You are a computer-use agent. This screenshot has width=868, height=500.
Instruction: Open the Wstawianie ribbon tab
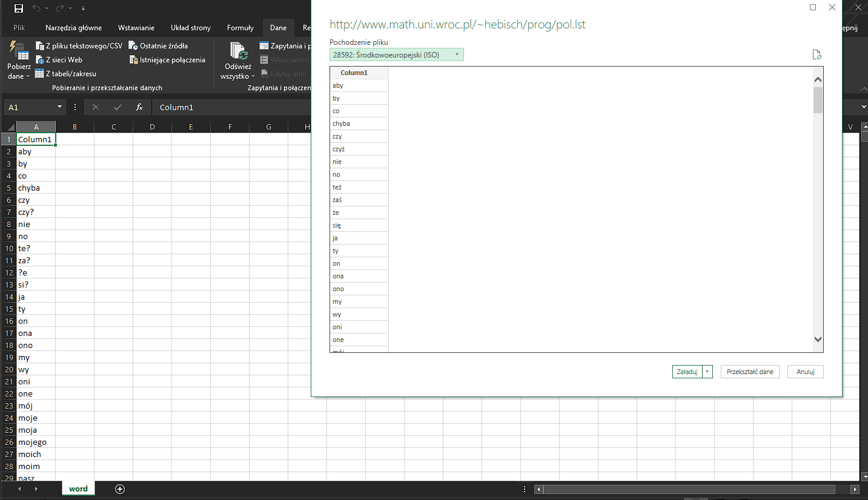point(136,28)
